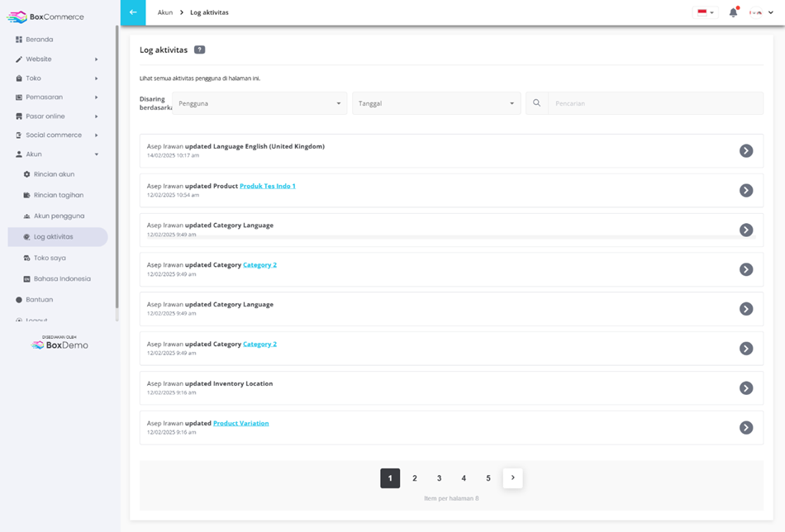
Task: Go to pagination page 5
Action: click(488, 478)
